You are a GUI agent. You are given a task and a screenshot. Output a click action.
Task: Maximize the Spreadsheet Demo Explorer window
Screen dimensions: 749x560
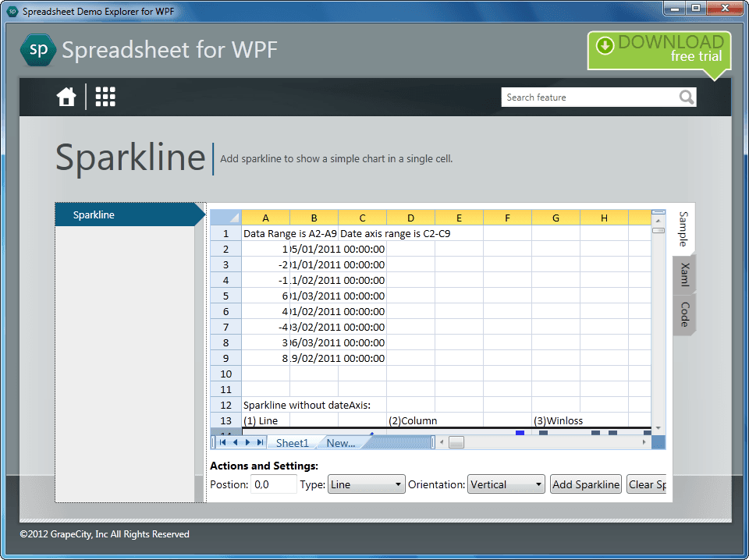[696, 8]
